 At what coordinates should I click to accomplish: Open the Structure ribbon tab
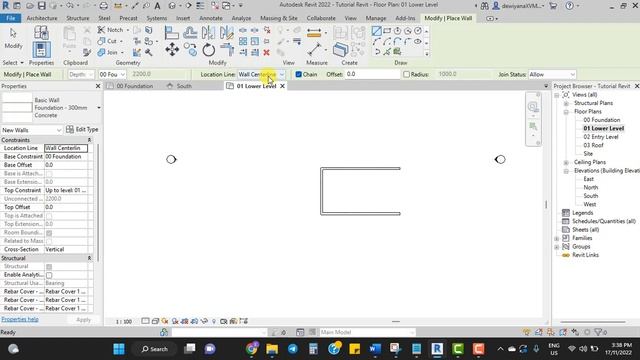coord(78,18)
